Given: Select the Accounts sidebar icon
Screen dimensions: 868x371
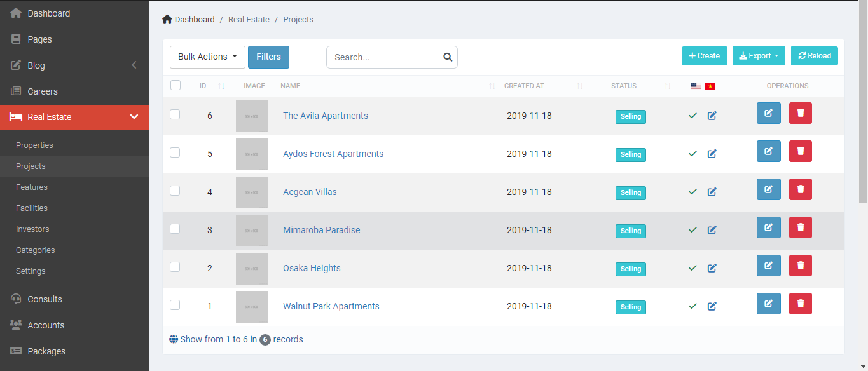Looking at the screenshot, I should coord(15,325).
